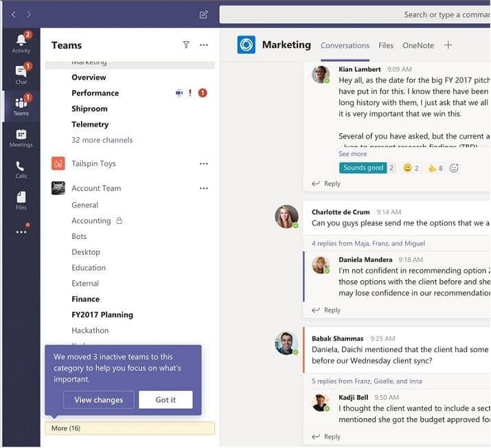Switch to the Files tab
491x448 pixels.
(x=386, y=45)
